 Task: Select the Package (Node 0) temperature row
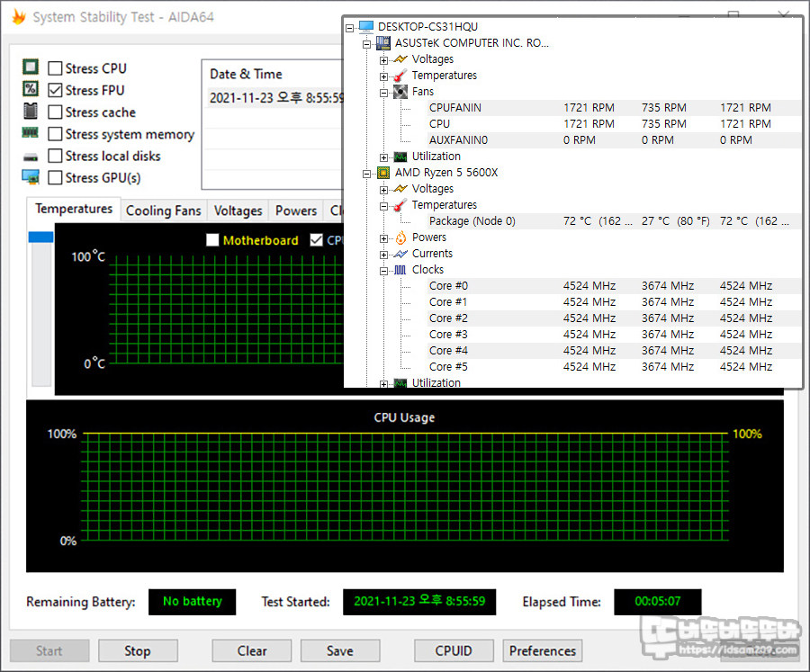pyautogui.click(x=614, y=221)
